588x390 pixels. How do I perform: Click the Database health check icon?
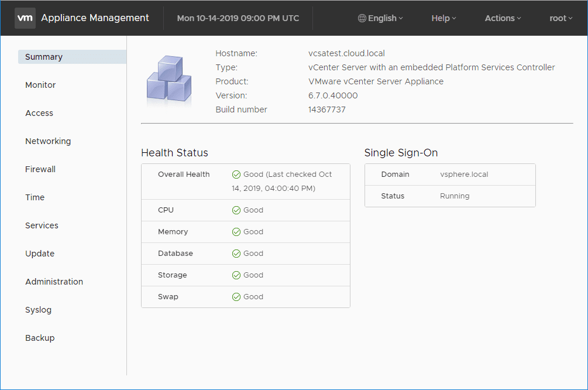236,254
